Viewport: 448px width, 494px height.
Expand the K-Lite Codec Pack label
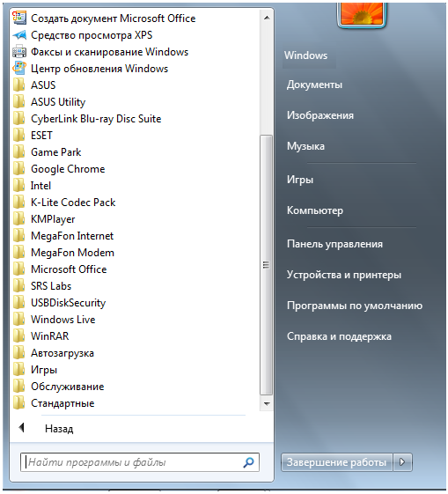tap(73, 202)
